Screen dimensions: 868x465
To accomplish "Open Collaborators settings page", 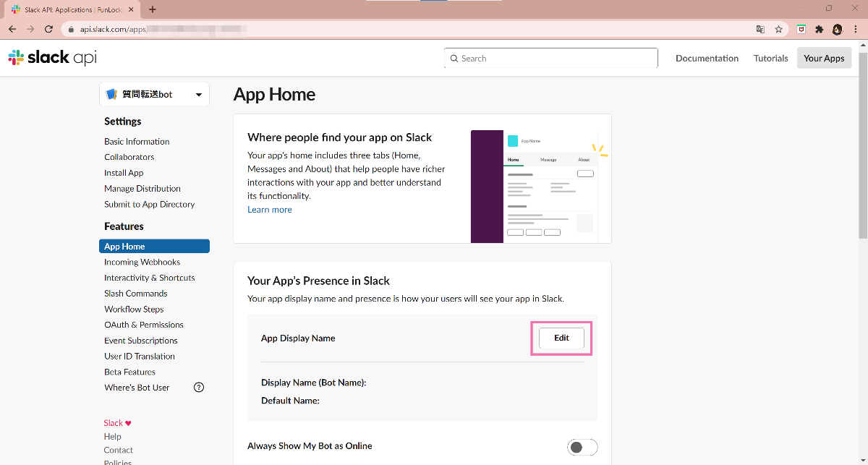I will (x=129, y=157).
